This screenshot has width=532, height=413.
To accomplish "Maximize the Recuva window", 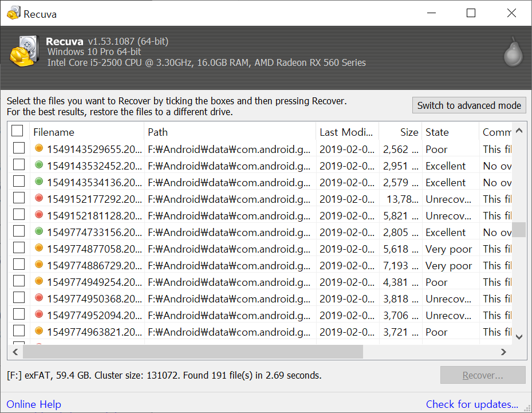I will click(x=471, y=13).
